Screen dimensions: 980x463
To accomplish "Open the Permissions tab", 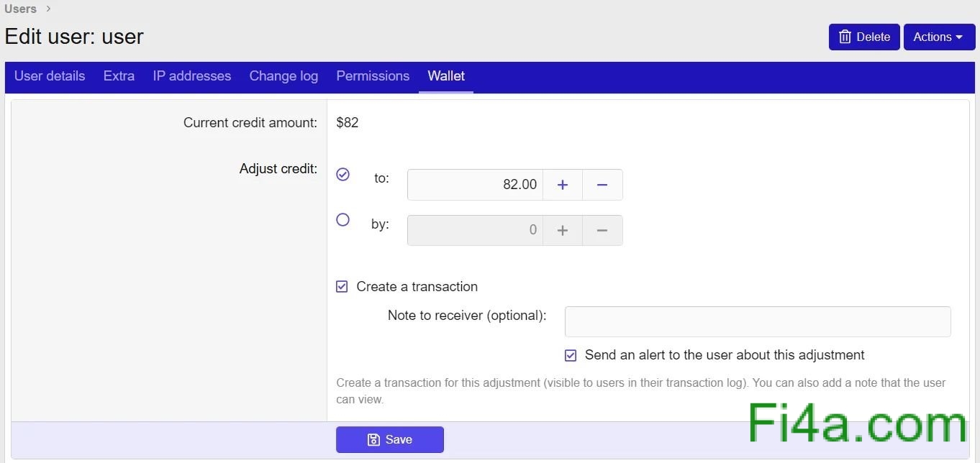I will pyautogui.click(x=373, y=76).
